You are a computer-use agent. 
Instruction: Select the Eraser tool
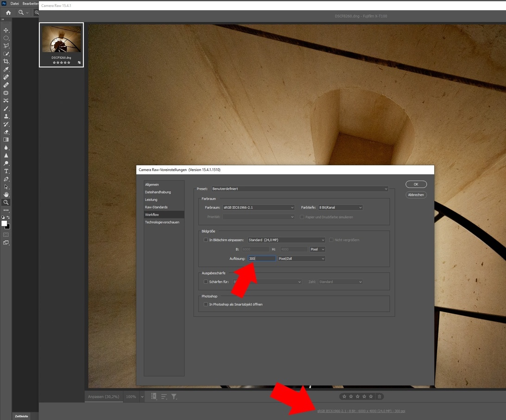[x=6, y=132]
